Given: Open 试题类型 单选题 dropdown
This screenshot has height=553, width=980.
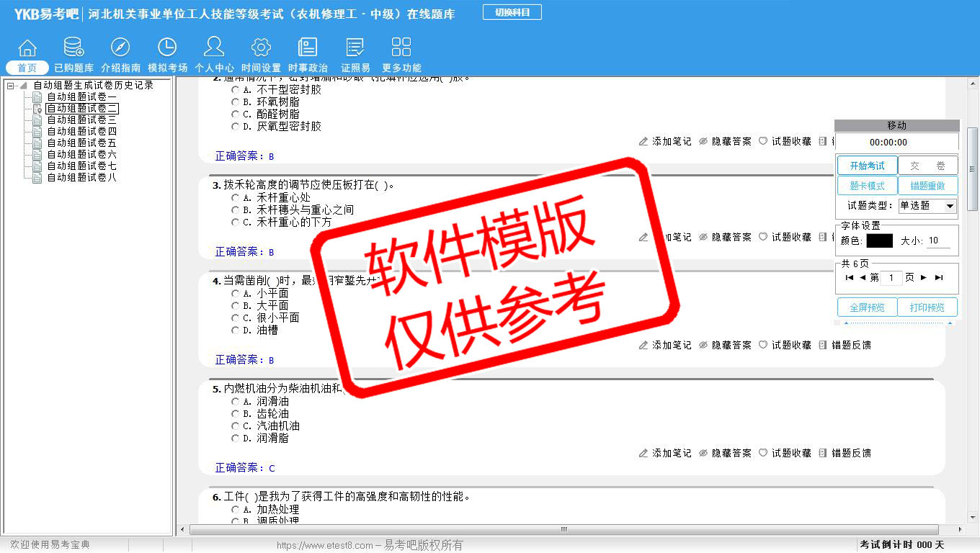Looking at the screenshot, I should [x=927, y=206].
